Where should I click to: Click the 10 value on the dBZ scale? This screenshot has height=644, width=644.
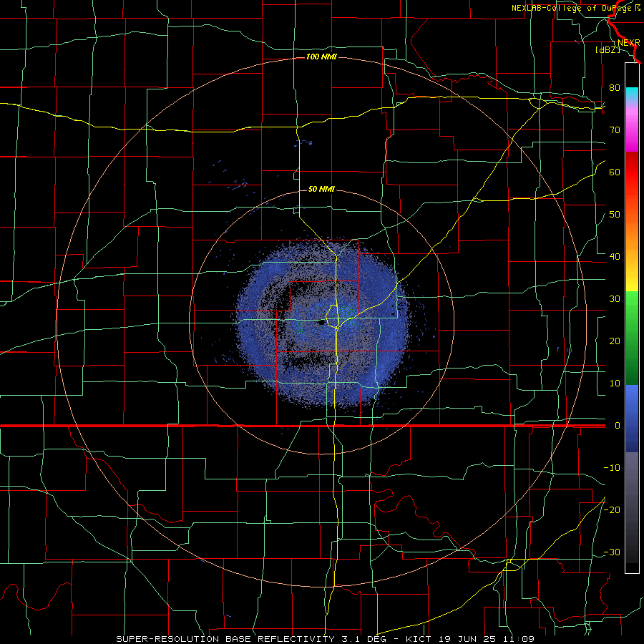coord(615,384)
